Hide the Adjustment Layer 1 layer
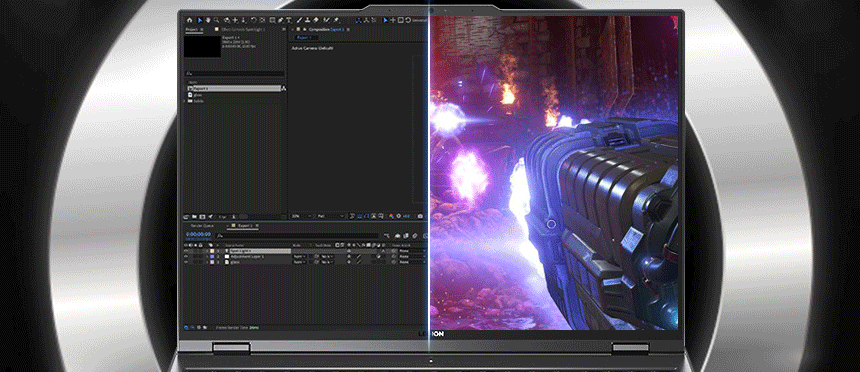Image resolution: width=860 pixels, height=372 pixels. [x=186, y=256]
